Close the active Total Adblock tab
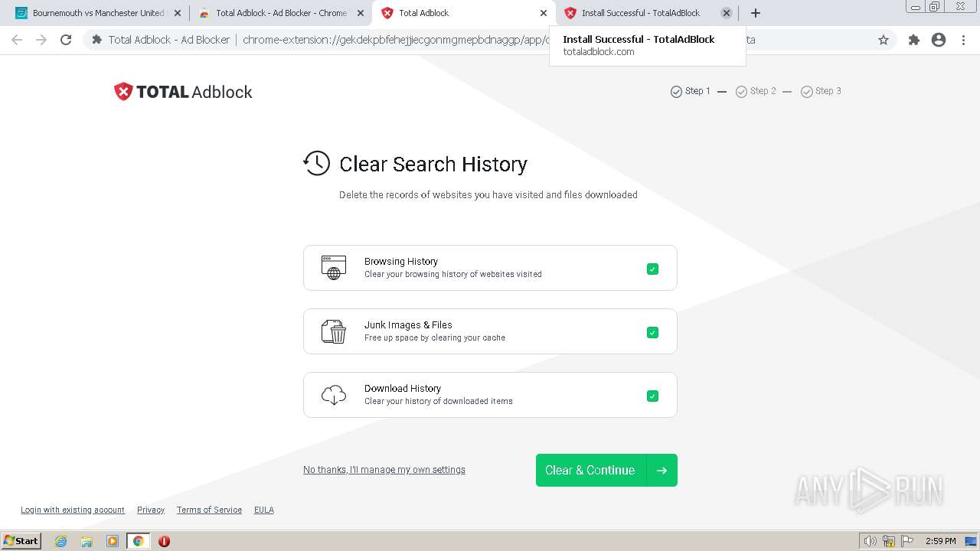The image size is (980, 551). click(x=544, y=13)
